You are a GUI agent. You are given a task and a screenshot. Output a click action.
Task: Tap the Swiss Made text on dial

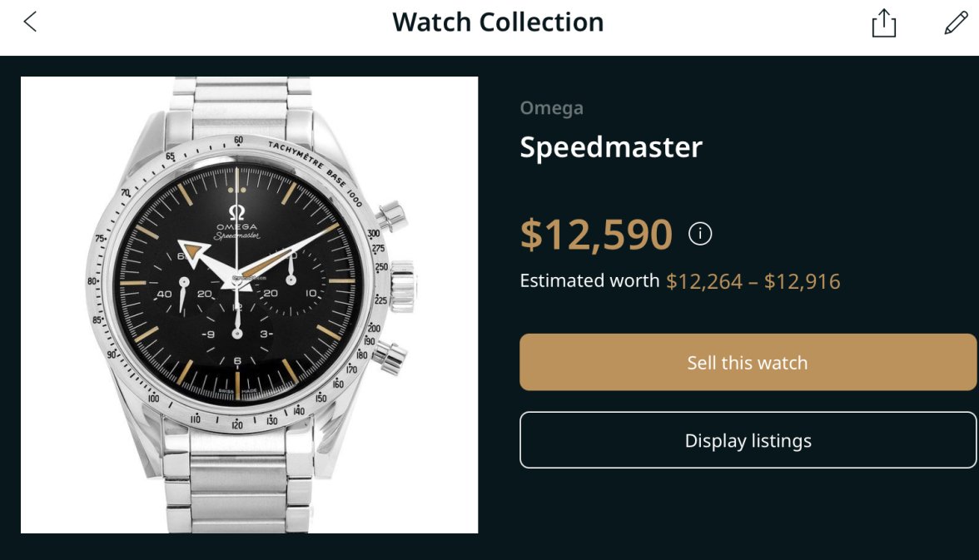[x=238, y=393]
